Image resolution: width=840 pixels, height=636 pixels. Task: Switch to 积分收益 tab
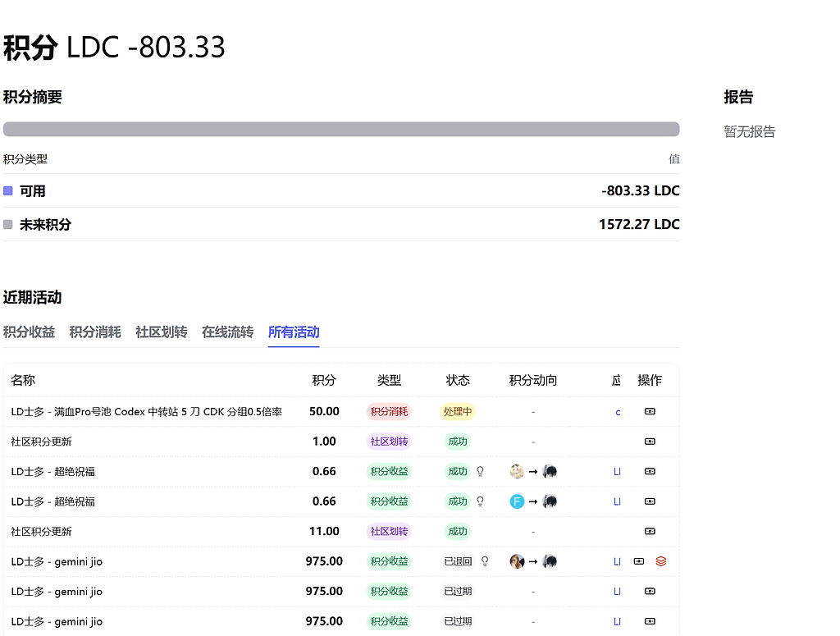[x=29, y=332]
